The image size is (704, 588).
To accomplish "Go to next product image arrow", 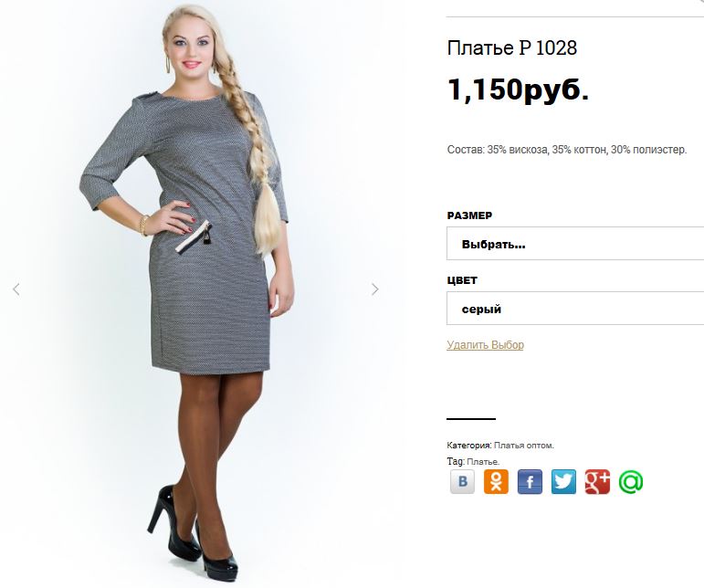I will tap(375, 289).
